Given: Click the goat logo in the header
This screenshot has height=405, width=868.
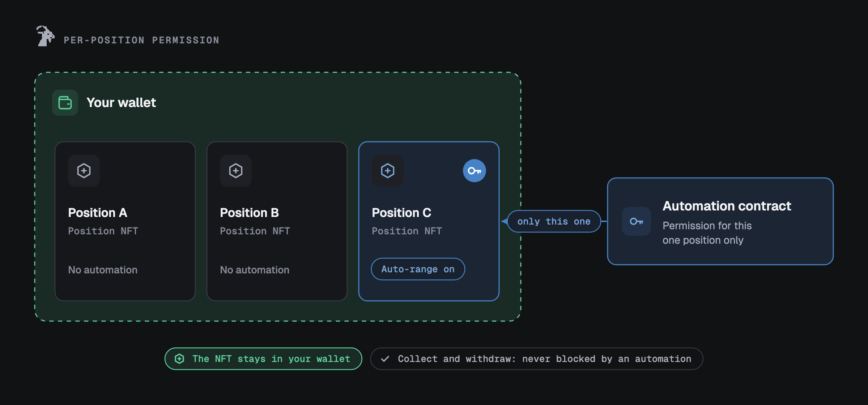Looking at the screenshot, I should 46,36.
